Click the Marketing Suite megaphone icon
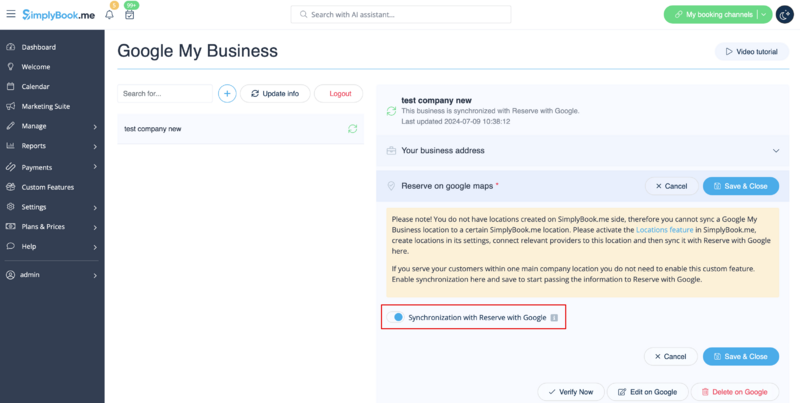Image resolution: width=800 pixels, height=403 pixels. coord(10,106)
